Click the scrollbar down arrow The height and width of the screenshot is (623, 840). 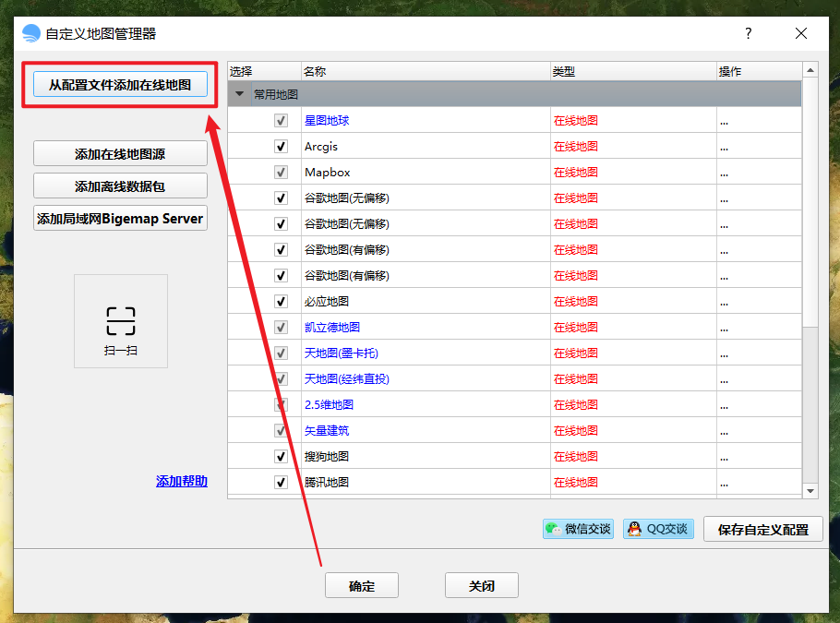(x=810, y=491)
